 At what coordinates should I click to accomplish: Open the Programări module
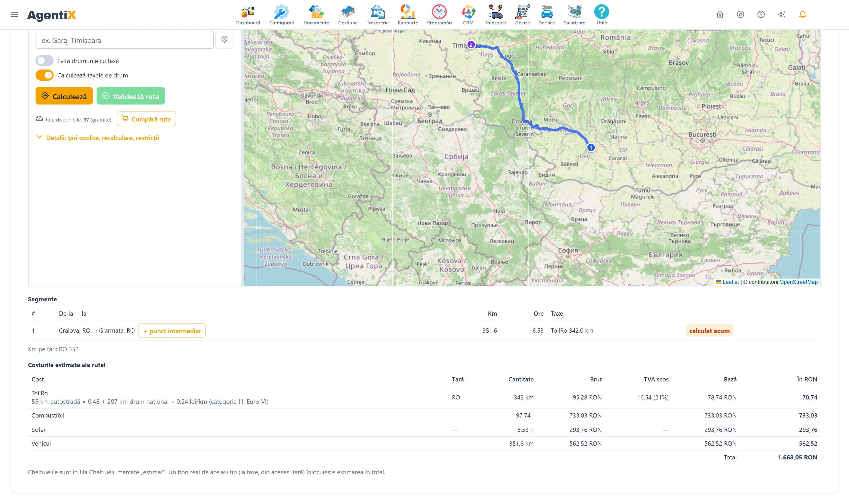[x=439, y=15]
